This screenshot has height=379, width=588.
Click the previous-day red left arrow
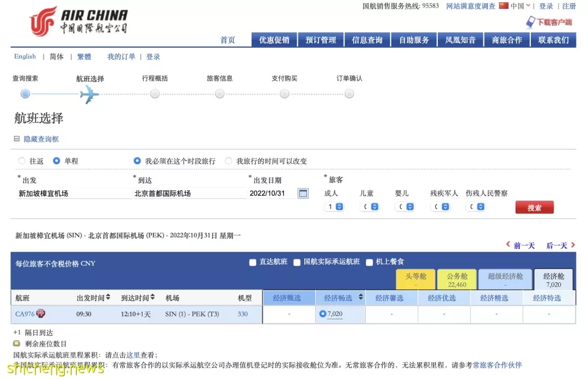tap(508, 245)
